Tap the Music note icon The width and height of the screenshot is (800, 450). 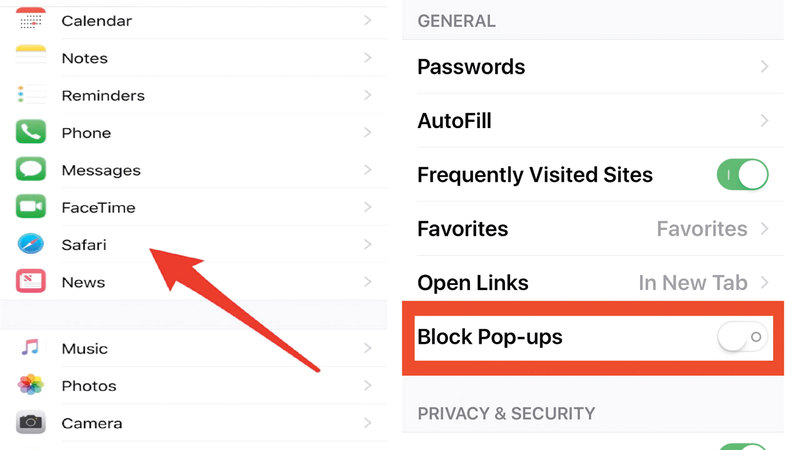click(31, 348)
